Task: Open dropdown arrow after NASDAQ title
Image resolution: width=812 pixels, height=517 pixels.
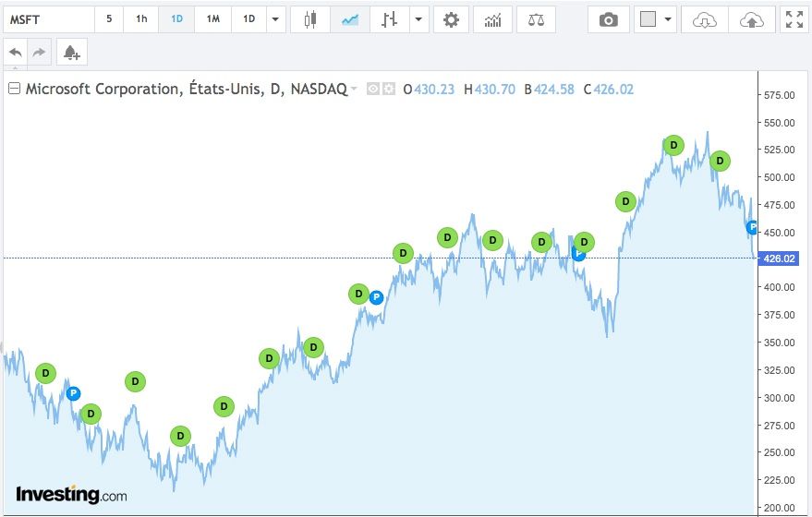Action: (x=354, y=89)
